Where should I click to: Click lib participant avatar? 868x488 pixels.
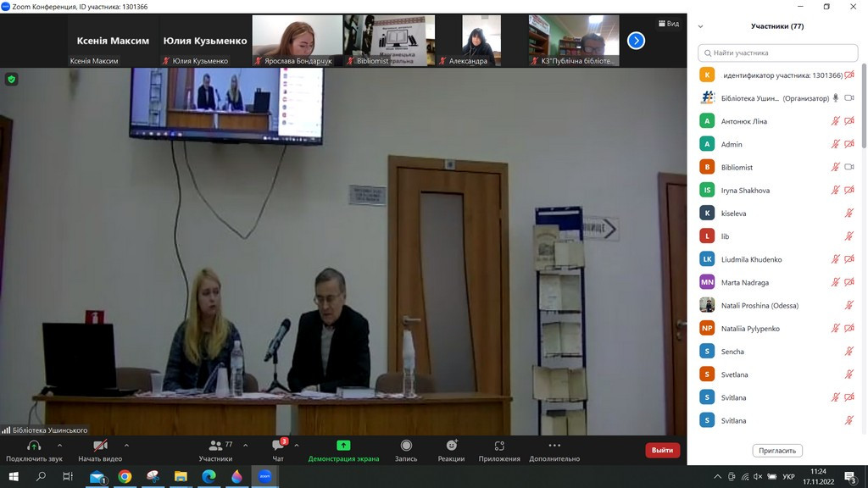pyautogui.click(x=707, y=236)
